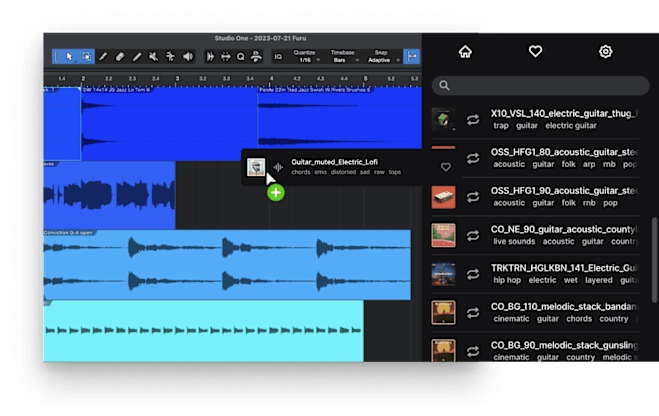Toggle the IQ input quantize button
The height and width of the screenshot is (416, 659).
tap(278, 57)
